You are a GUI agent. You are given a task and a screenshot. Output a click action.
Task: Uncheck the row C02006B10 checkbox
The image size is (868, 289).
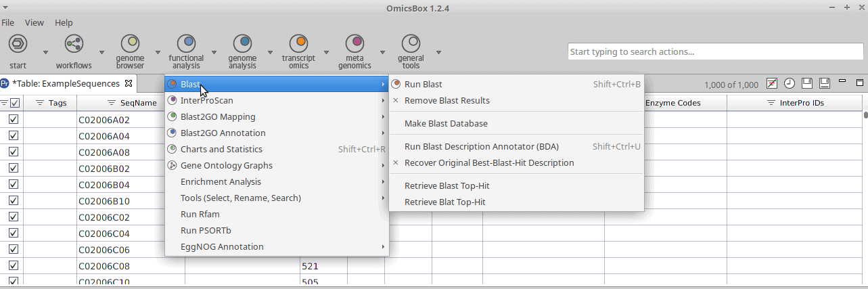[x=13, y=200]
